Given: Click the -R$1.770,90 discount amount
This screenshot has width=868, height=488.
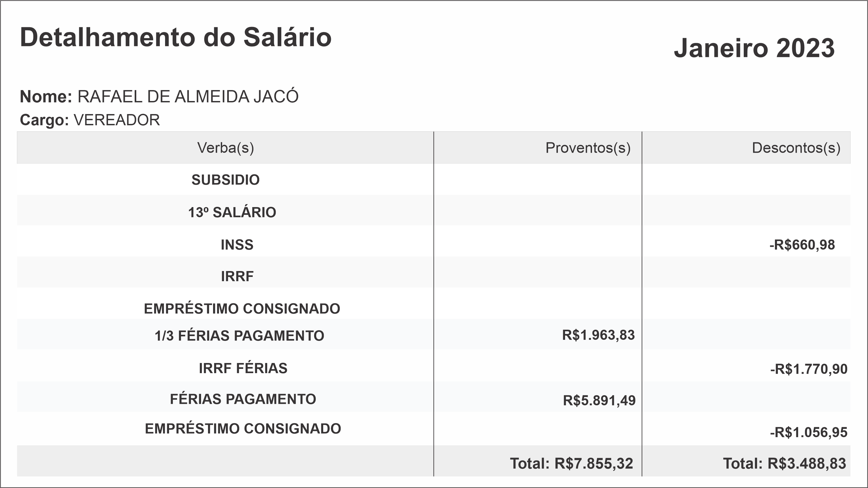Looking at the screenshot, I should click(x=808, y=369).
